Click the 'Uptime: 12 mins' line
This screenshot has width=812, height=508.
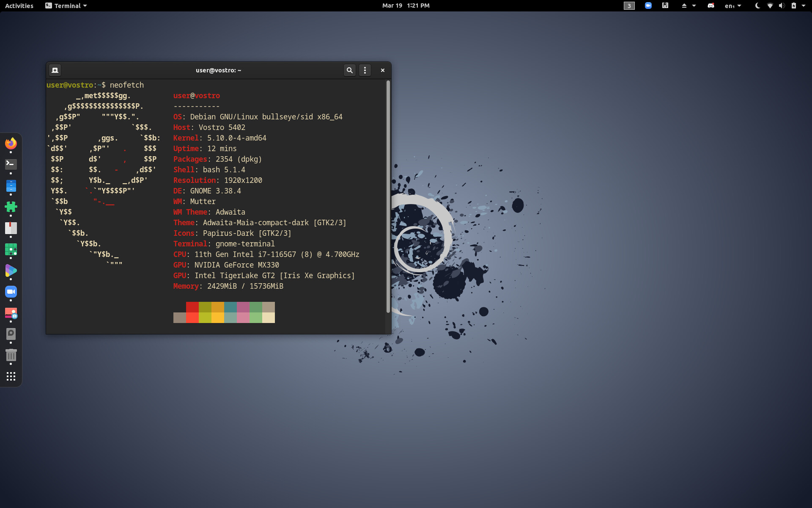pyautogui.click(x=205, y=149)
